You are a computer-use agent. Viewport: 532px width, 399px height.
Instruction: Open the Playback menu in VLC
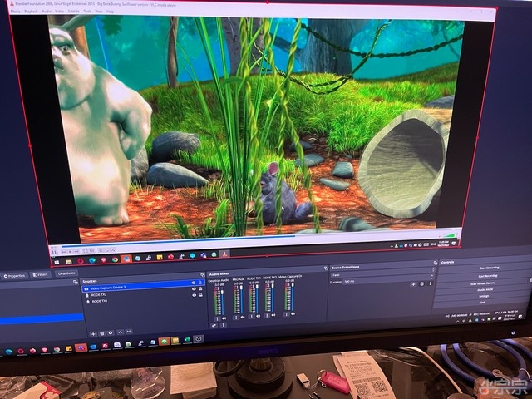coord(31,12)
